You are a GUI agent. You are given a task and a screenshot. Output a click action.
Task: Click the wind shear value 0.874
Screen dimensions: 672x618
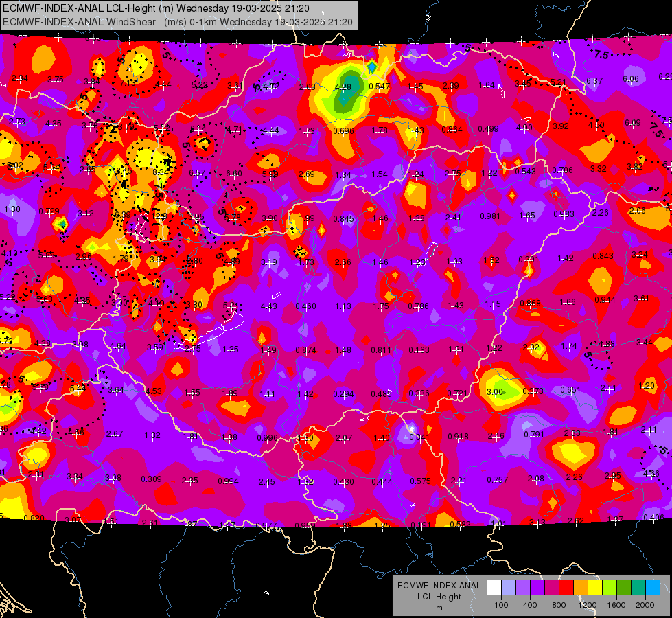coord(305,350)
